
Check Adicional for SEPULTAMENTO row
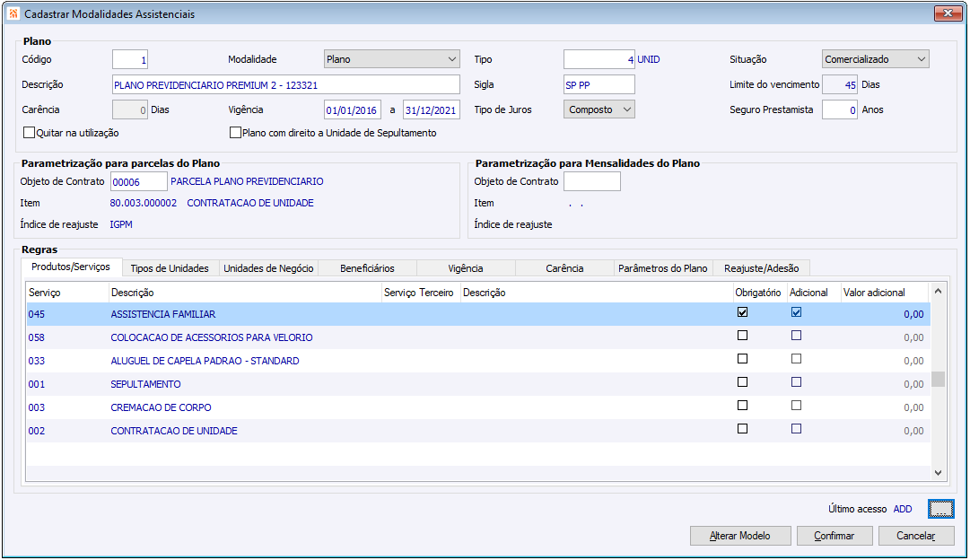[796, 382]
